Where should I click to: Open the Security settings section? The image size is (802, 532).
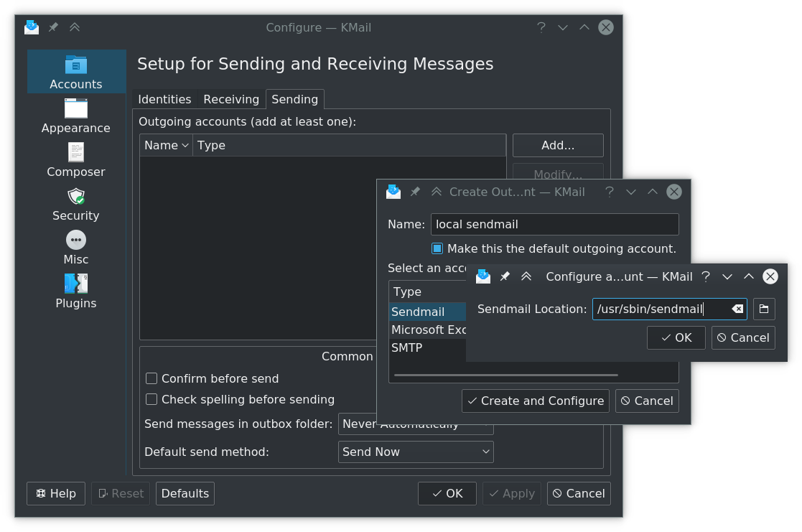pyautogui.click(x=75, y=204)
